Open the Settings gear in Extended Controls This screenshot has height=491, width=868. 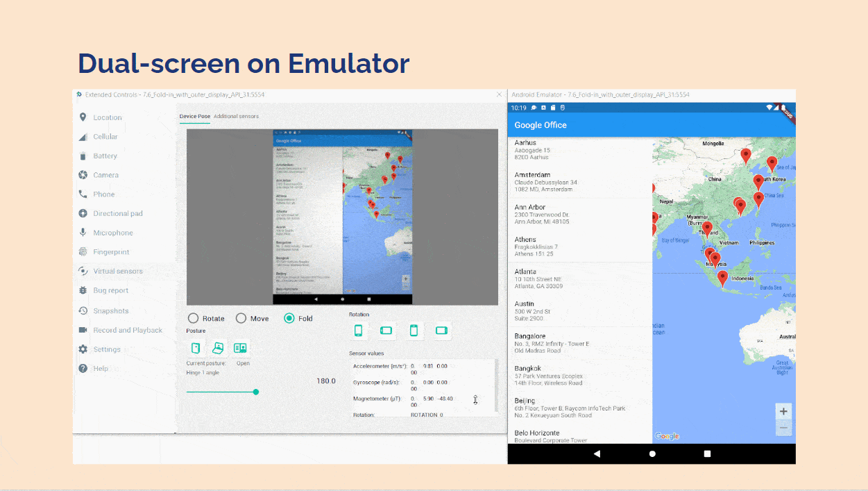point(83,349)
